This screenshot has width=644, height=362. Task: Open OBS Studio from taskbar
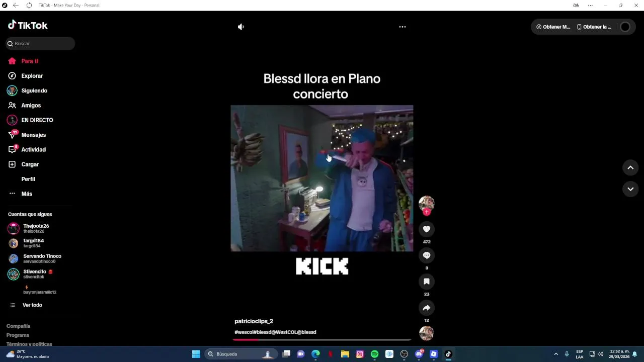(x=404, y=354)
